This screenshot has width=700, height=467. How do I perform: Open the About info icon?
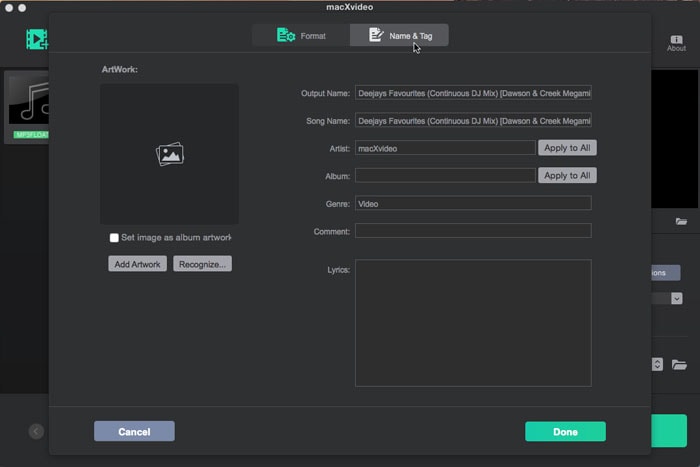coord(676,43)
